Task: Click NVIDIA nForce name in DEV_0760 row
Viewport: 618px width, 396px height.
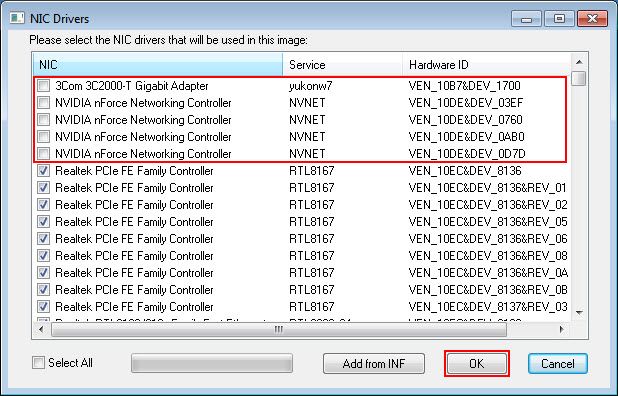Action: (x=143, y=120)
